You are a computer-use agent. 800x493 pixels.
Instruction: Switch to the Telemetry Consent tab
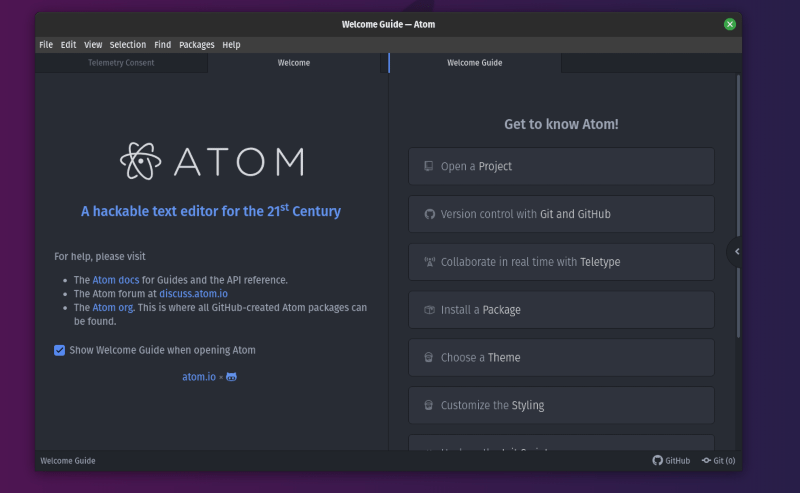121,63
